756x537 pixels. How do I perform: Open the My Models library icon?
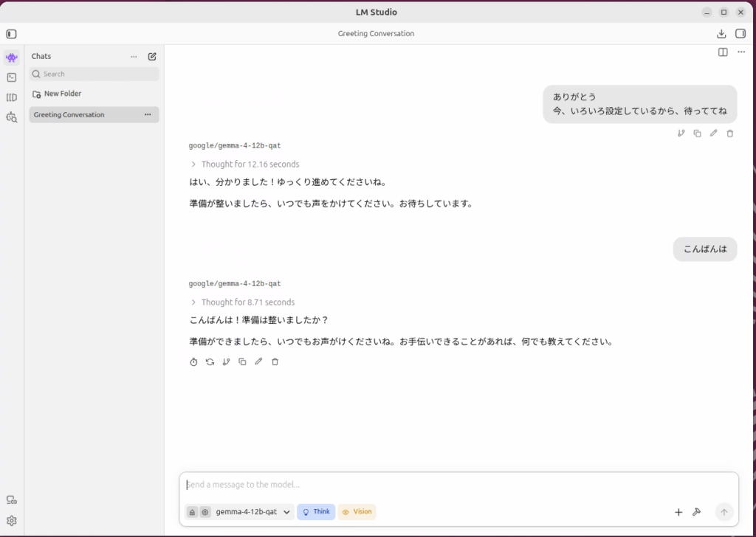tap(12, 97)
